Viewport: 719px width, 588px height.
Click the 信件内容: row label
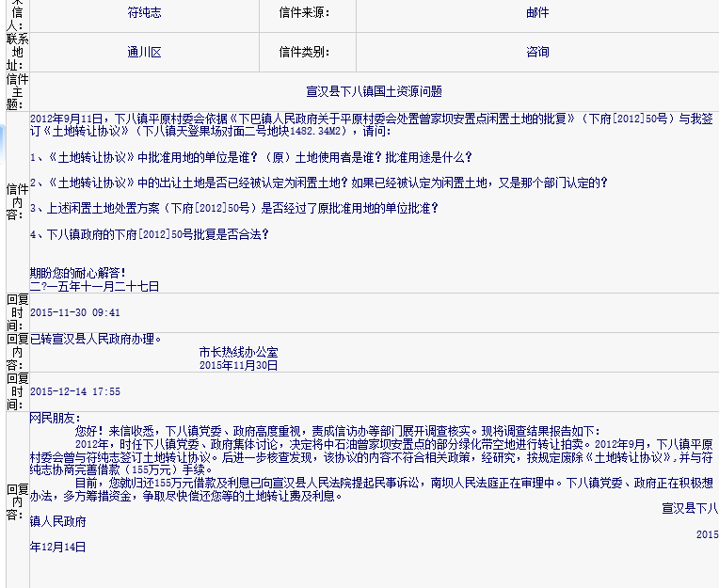(18, 202)
